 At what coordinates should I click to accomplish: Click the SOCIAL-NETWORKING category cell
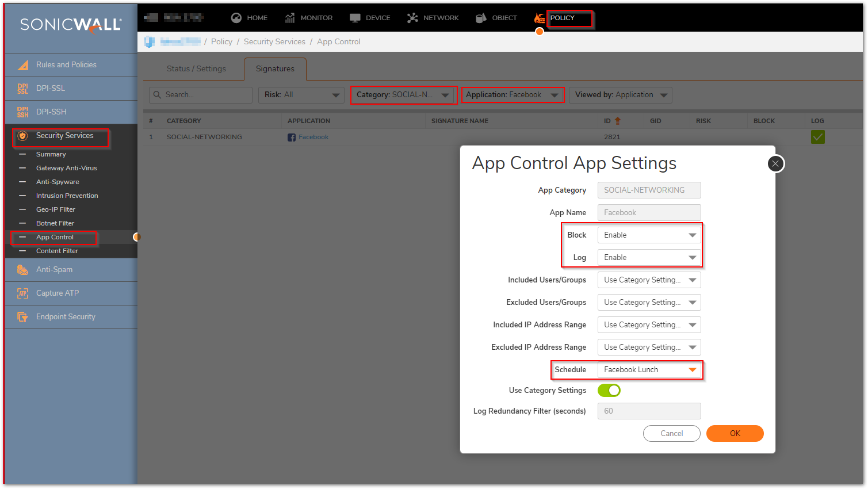pos(204,137)
